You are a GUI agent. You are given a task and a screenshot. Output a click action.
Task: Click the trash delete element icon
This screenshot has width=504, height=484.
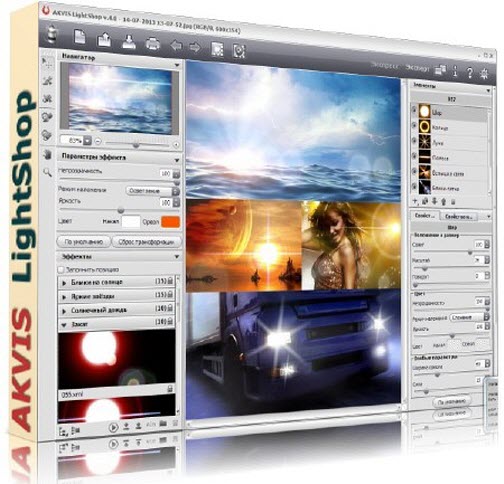pos(453,202)
